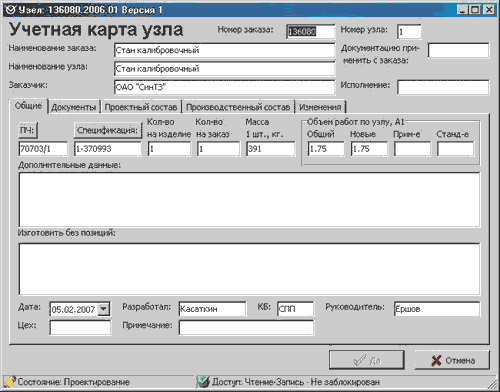Image resolution: width=500 pixels, height=392 pixels.
Task: Switch to the Общие tab
Action: click(x=29, y=106)
